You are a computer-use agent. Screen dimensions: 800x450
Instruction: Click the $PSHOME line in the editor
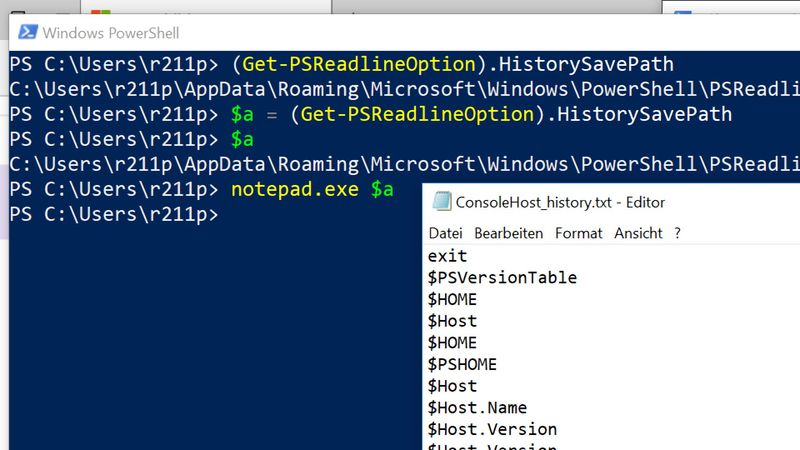pyautogui.click(x=462, y=364)
